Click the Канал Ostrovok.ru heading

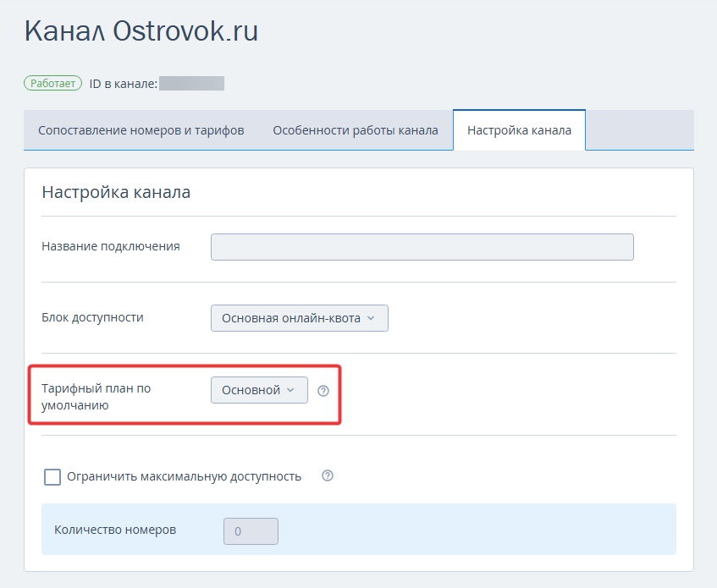(x=141, y=31)
